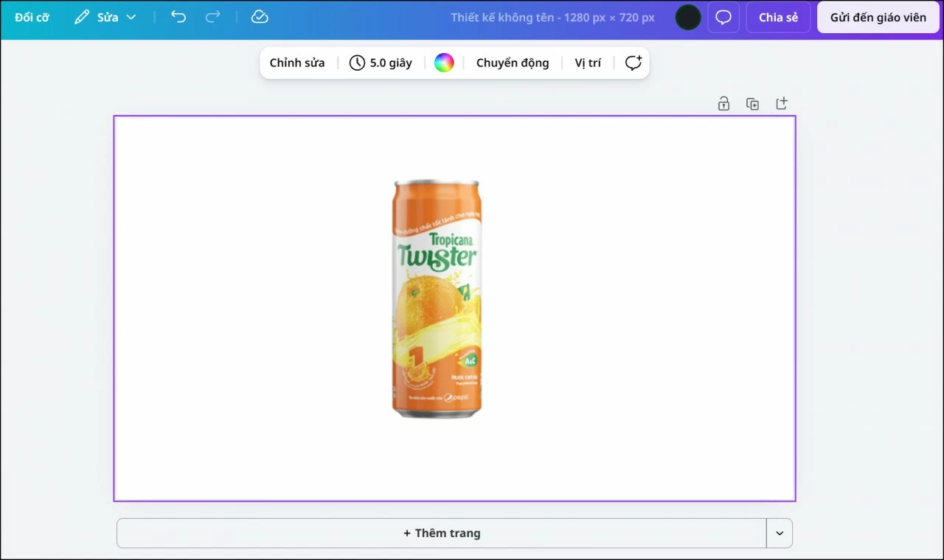Screen dimensions: 944x560
Task: Open the comments speech bubble icon
Action: coord(723,17)
